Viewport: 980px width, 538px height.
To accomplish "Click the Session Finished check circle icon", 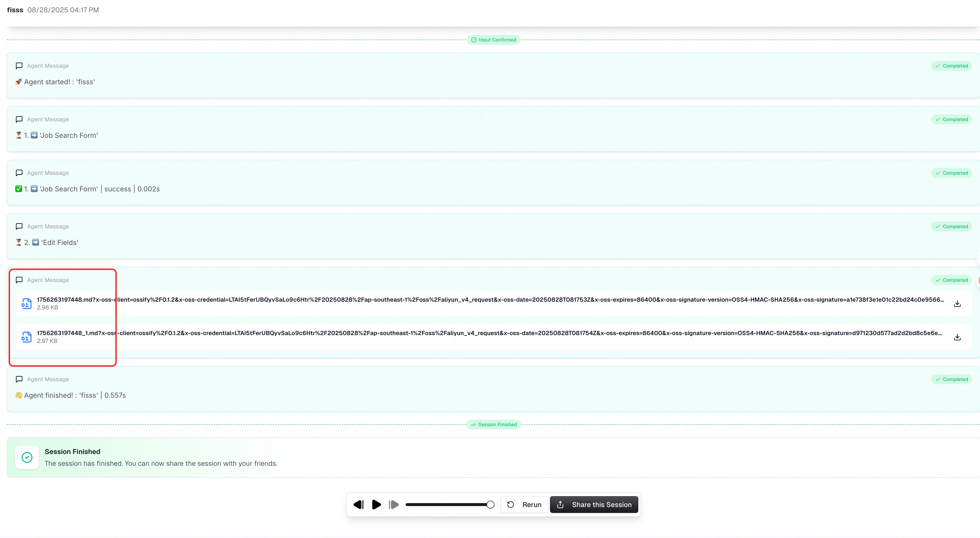I will 27,457.
